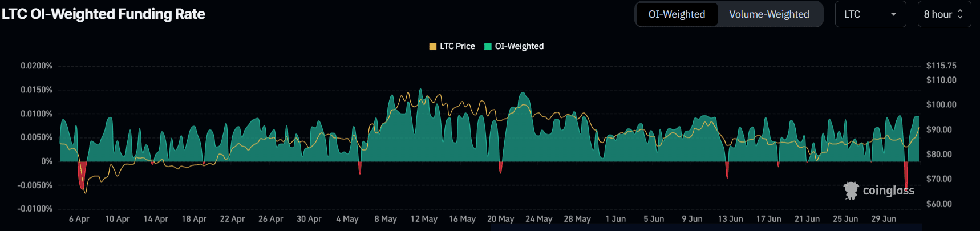Click the 6 Apr date label
This screenshot has height=231, width=980.
pos(79,219)
